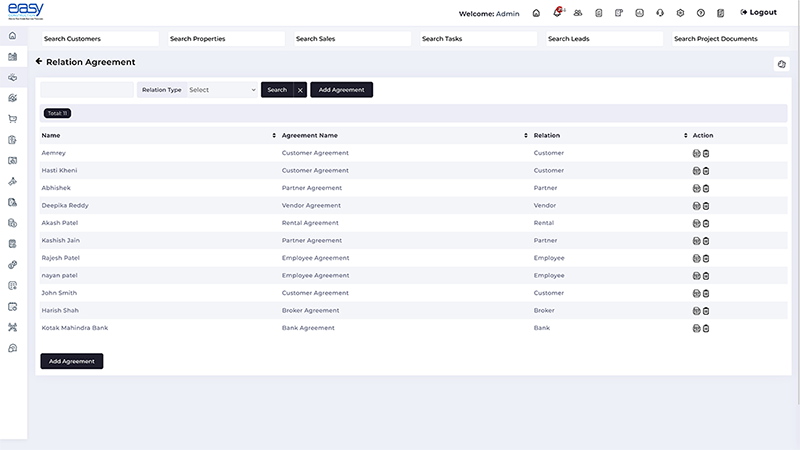
Task: Click the clipboard action icon for Akash Patel
Action: click(706, 223)
